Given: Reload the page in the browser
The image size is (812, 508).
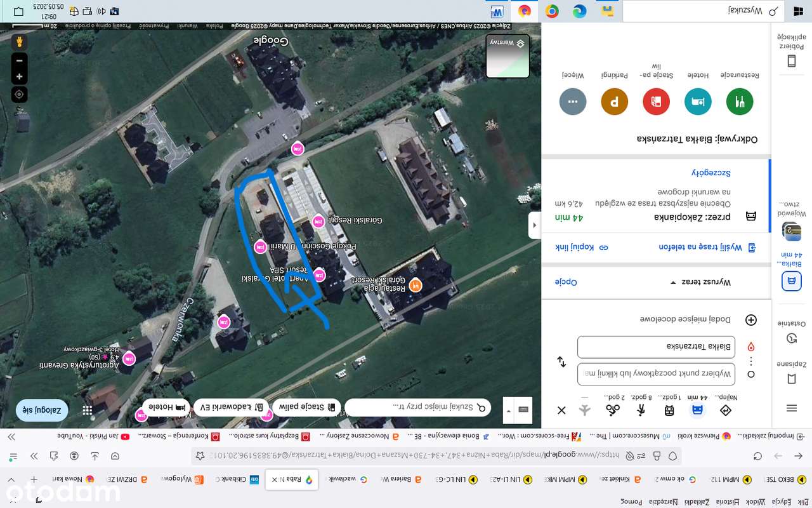Looking at the screenshot, I should tap(757, 456).
